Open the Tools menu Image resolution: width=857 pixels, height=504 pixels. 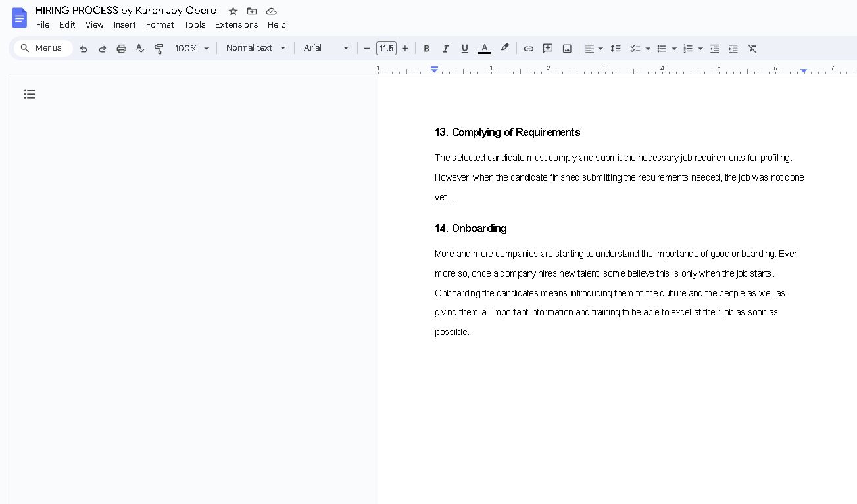195,25
